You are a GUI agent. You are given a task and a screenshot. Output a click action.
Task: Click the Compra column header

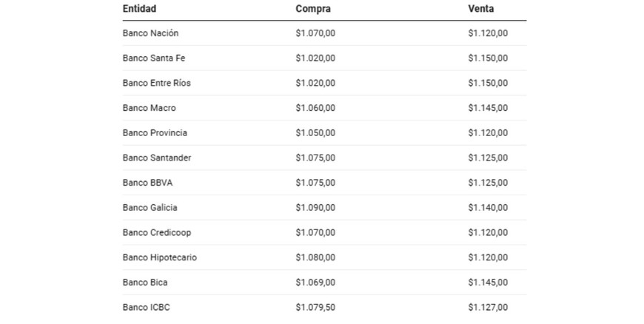tap(313, 9)
